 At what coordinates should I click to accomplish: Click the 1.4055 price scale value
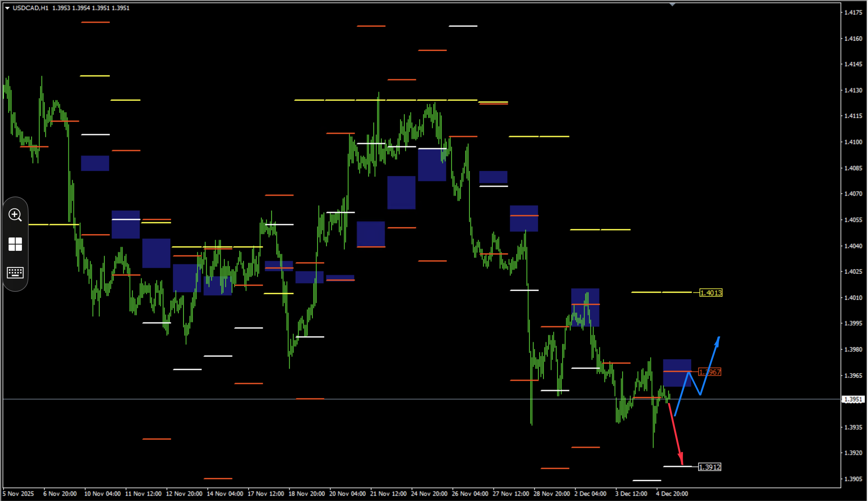click(853, 219)
